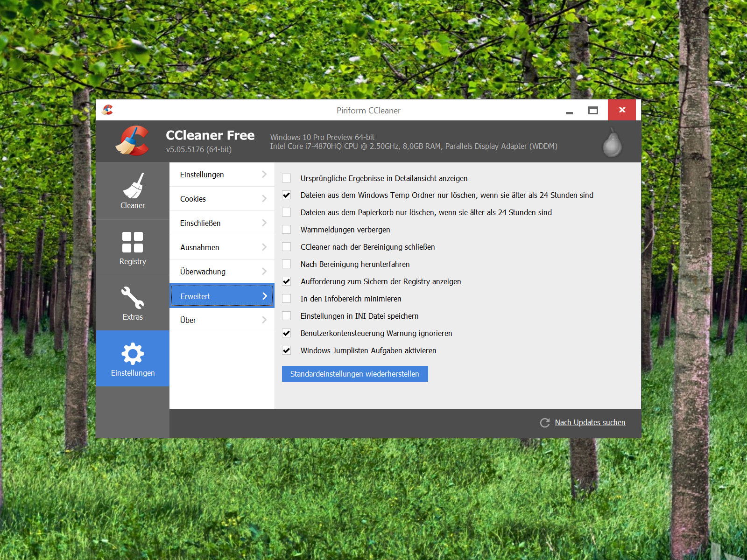Expand Einstellungen submenu chevron
Viewport: 747px width, 560px height.
coord(264,174)
